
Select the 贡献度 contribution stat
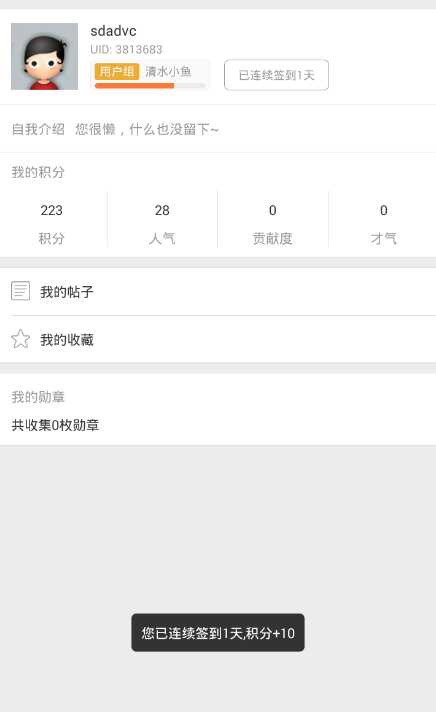click(272, 223)
